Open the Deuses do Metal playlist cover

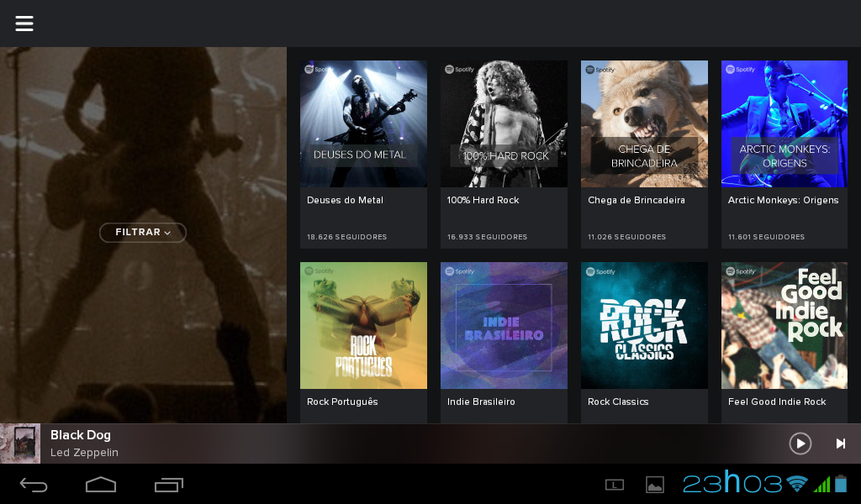(363, 124)
